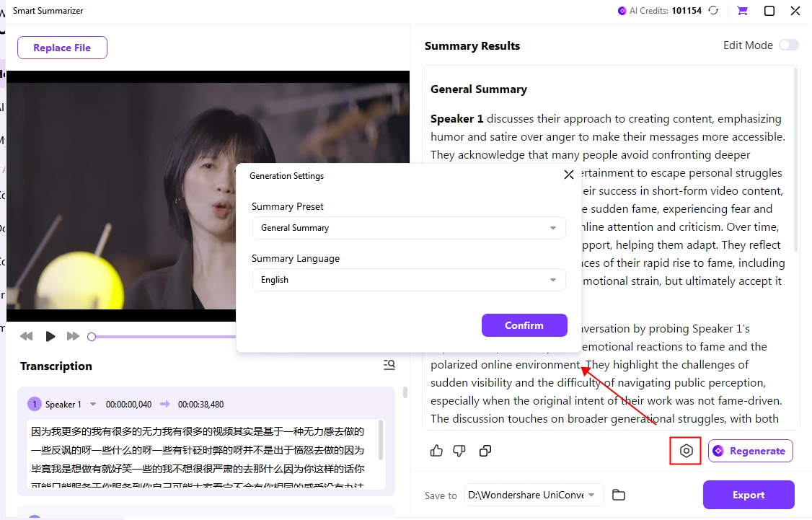Open the Speaker 1 name dropdown
This screenshot has height=520, width=812.
pos(93,405)
